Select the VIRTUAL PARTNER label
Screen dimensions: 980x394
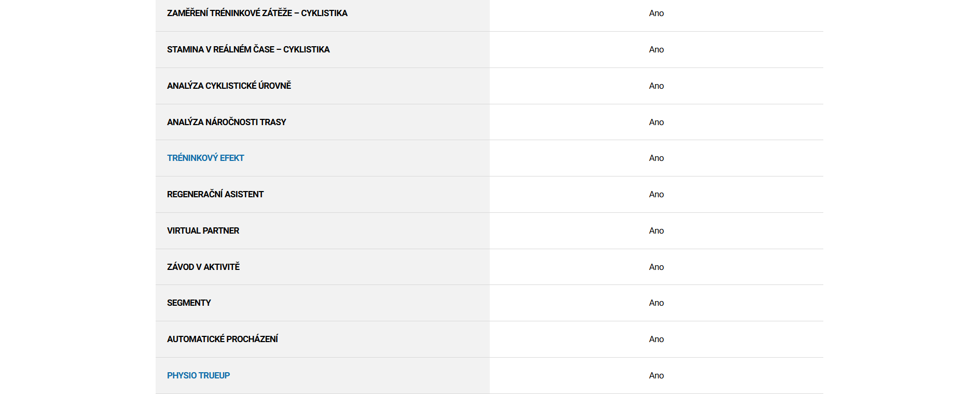pyautogui.click(x=203, y=230)
